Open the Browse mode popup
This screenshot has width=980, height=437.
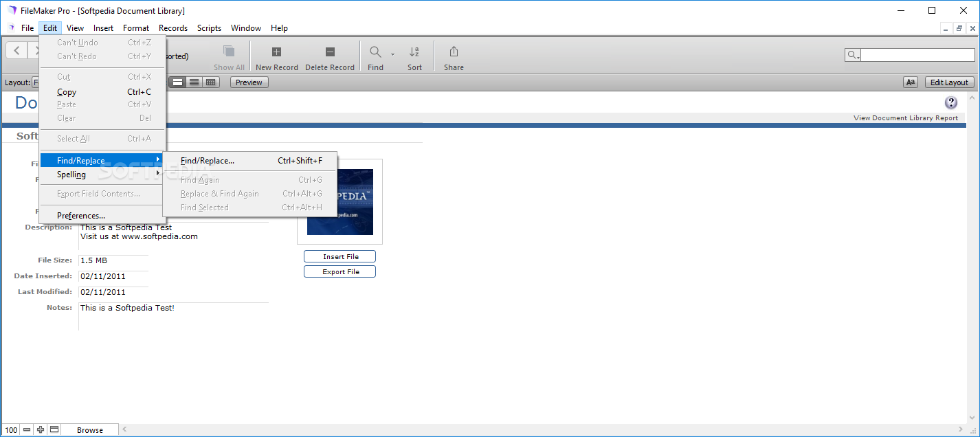tap(89, 430)
